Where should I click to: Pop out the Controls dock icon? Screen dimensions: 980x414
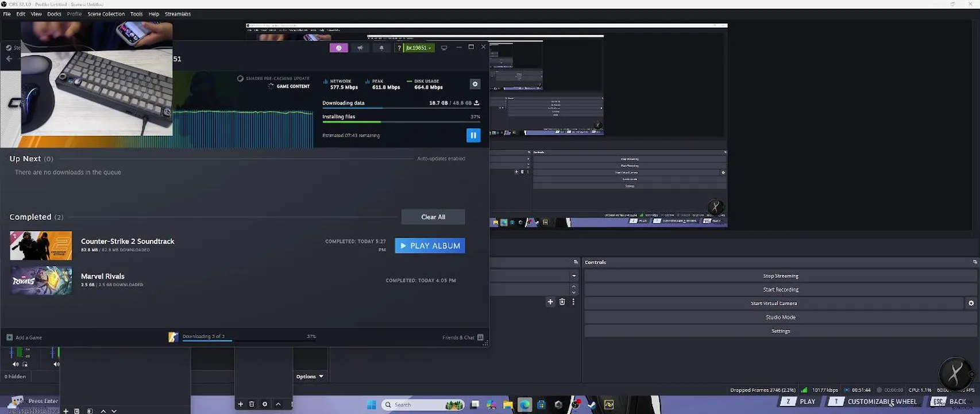975,262
